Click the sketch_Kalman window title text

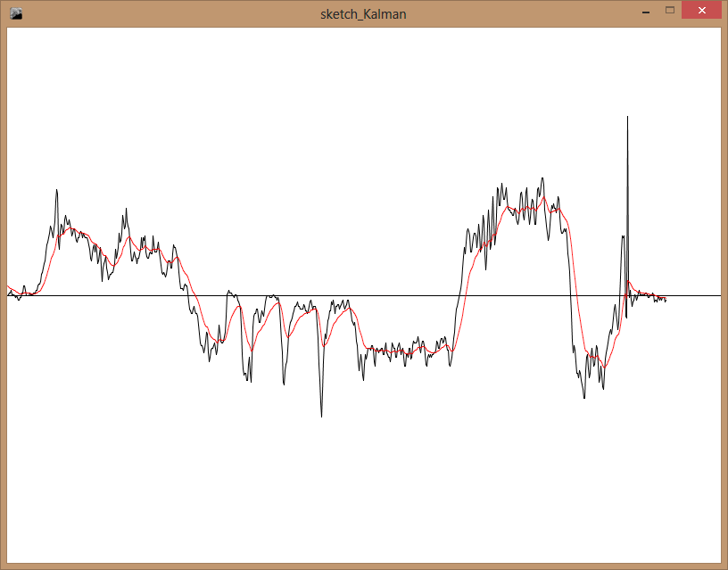point(363,13)
